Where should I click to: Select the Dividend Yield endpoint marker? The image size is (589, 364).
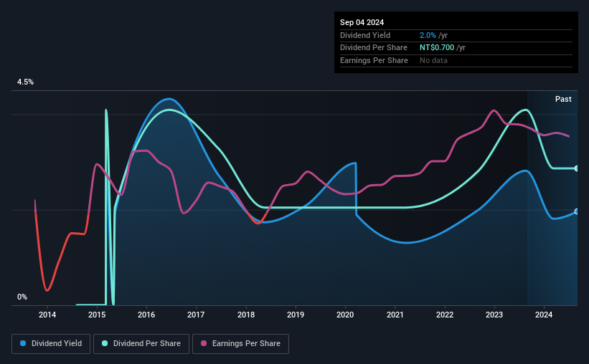coord(577,211)
